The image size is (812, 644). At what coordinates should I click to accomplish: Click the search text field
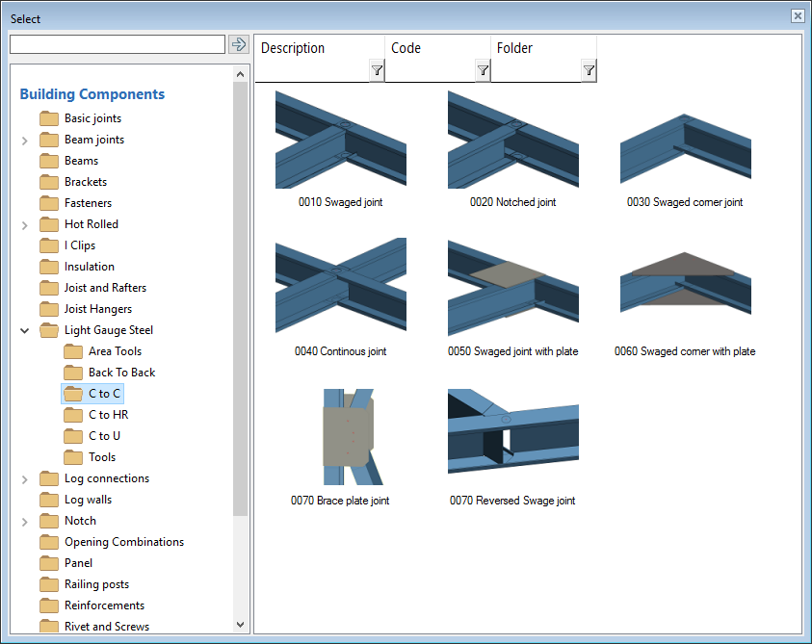click(117, 44)
